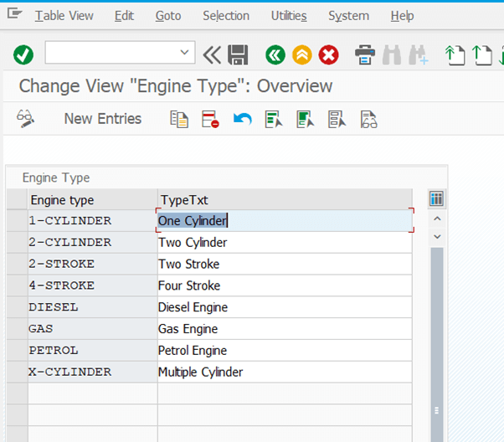504x442 pixels.
Task: Click the Multiple Cylinder text field
Action: (x=285, y=372)
